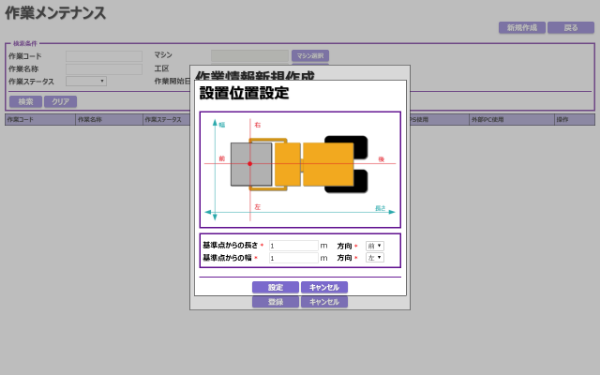Open the width direction dropdown (左)
This screenshot has width=600, height=375.
coord(375,258)
